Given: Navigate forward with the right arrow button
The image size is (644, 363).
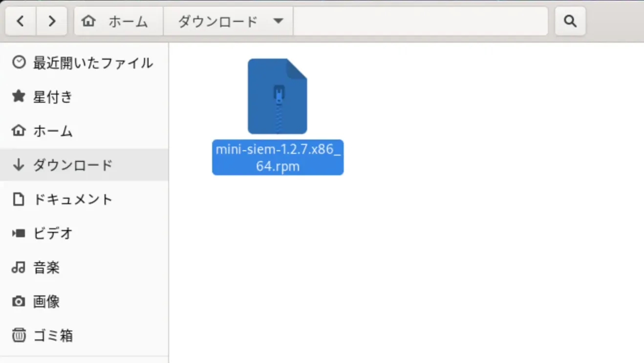Looking at the screenshot, I should tap(52, 21).
